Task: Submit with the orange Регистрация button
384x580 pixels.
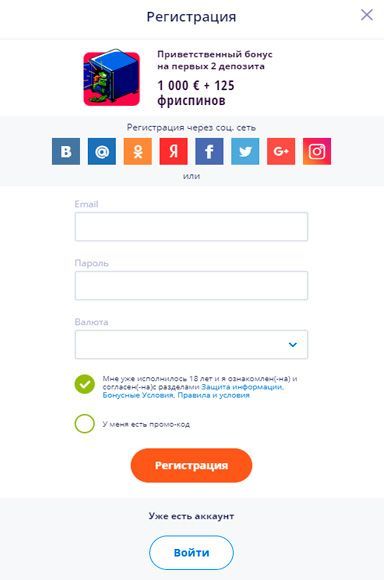Action: tap(191, 465)
